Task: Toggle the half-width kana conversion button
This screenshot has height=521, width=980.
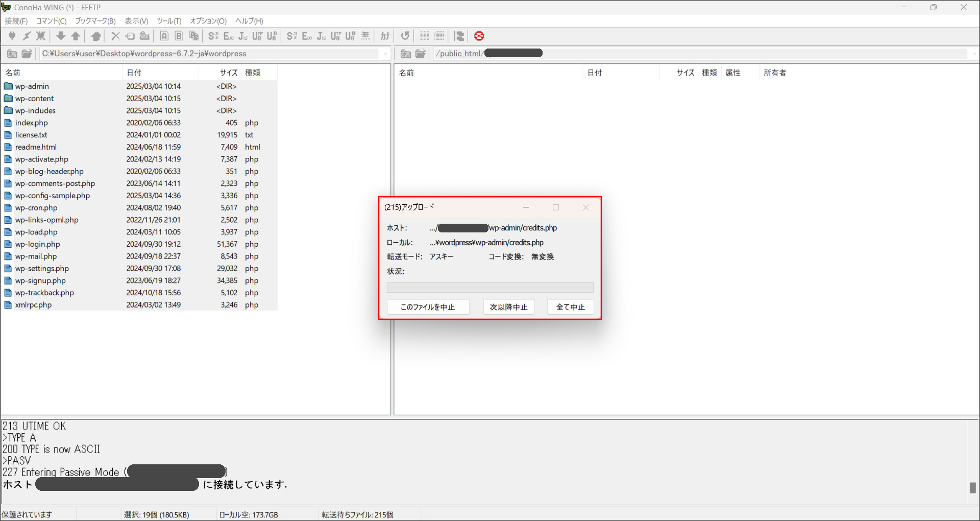Action: coord(385,36)
